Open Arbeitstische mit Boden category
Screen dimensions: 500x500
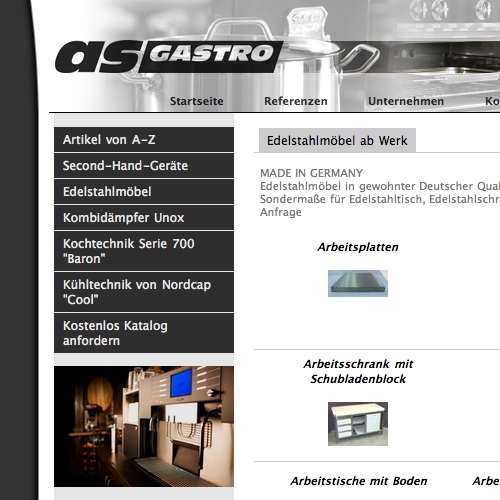(359, 481)
